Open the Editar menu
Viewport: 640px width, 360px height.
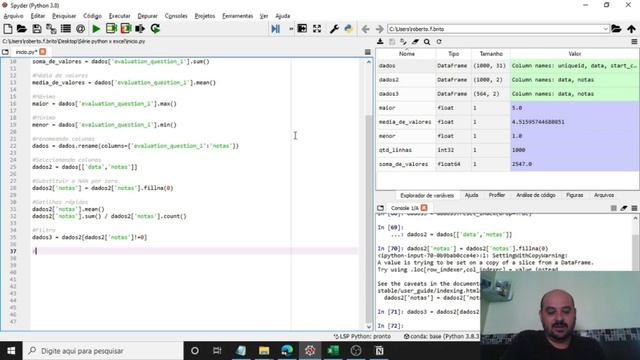[x=38, y=16]
